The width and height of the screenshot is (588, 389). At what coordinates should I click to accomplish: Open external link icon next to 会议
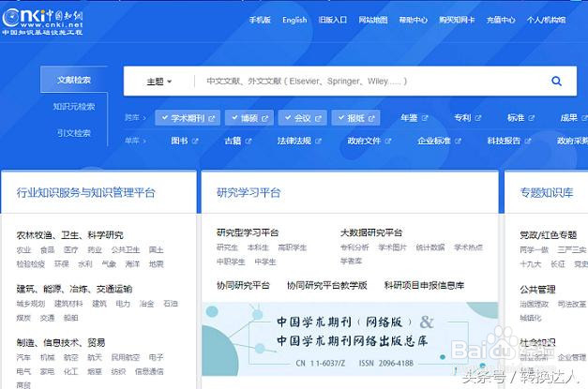click(x=318, y=118)
